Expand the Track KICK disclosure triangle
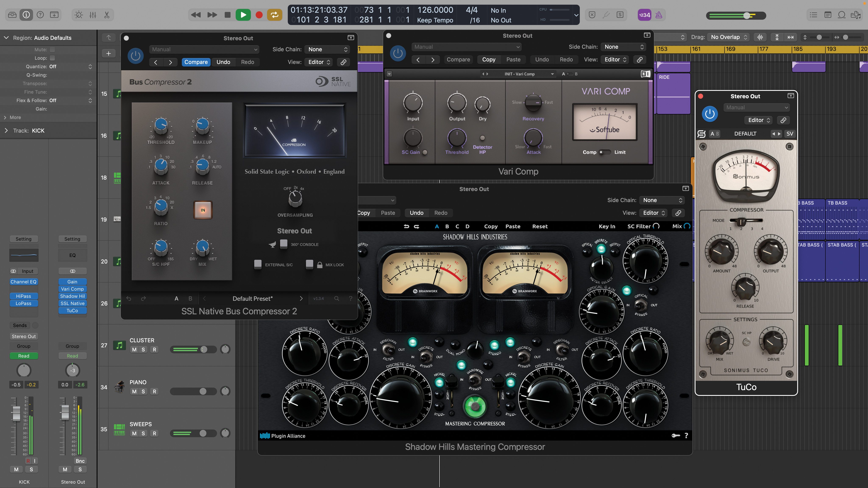The image size is (868, 488). 6,130
